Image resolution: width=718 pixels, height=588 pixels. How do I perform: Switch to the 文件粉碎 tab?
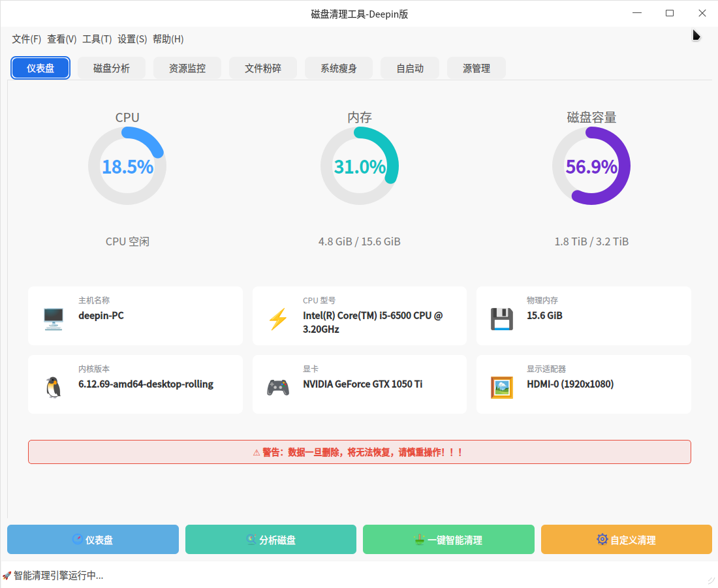[x=263, y=68]
